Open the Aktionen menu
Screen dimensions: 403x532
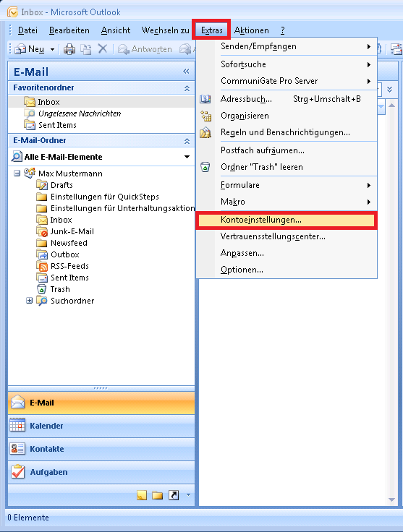(251, 30)
